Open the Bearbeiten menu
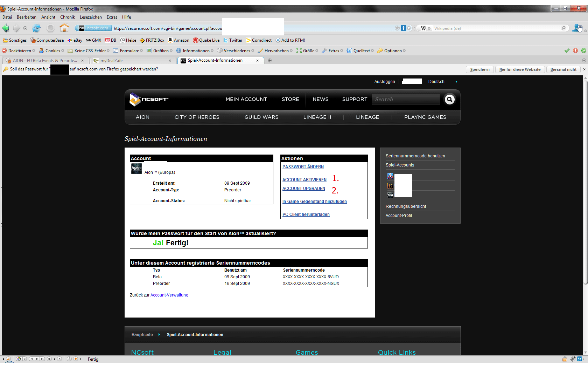Screen dimensions: 588x368 (27, 17)
